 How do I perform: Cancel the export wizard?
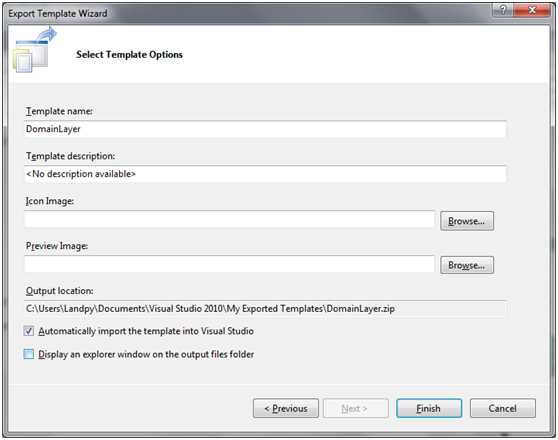pyautogui.click(x=502, y=408)
